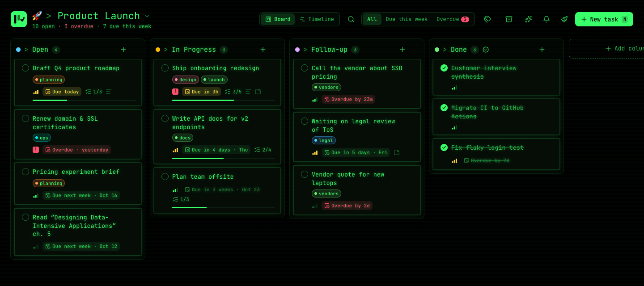Click Add column
Screen dimensions: 644x286
click(x=607, y=49)
